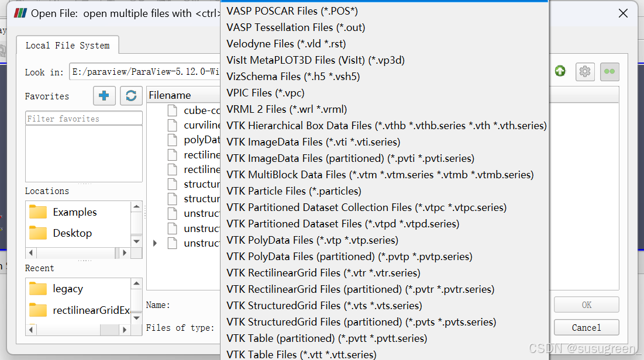This screenshot has width=644, height=360.
Task: Choose VASP POSCAR Files (*.POS*) filter
Action: click(384, 11)
